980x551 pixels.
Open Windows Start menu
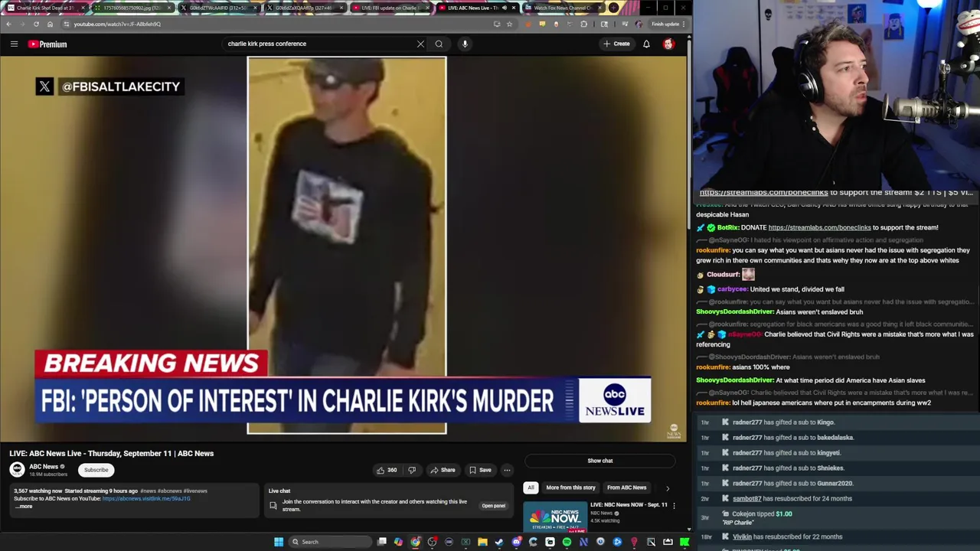pyautogui.click(x=279, y=542)
